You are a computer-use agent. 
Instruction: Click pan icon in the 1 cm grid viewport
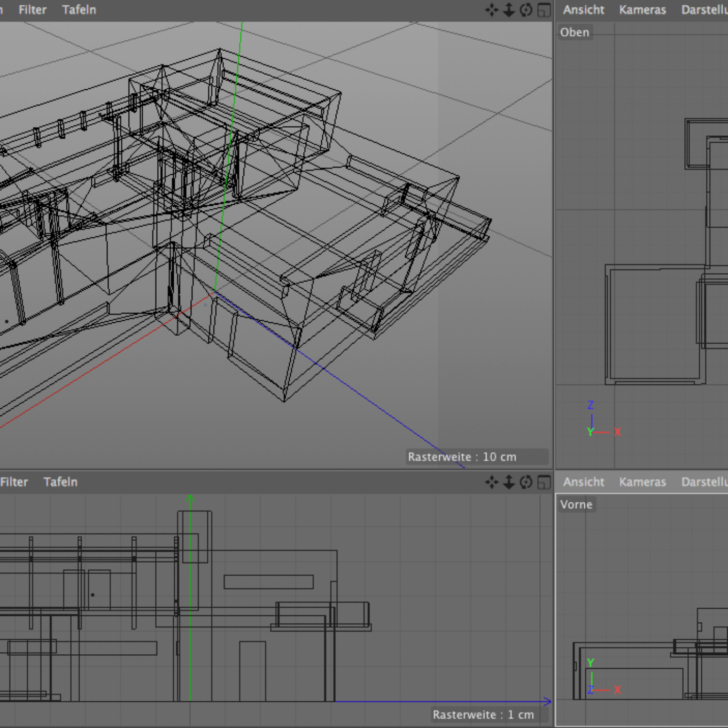[491, 482]
